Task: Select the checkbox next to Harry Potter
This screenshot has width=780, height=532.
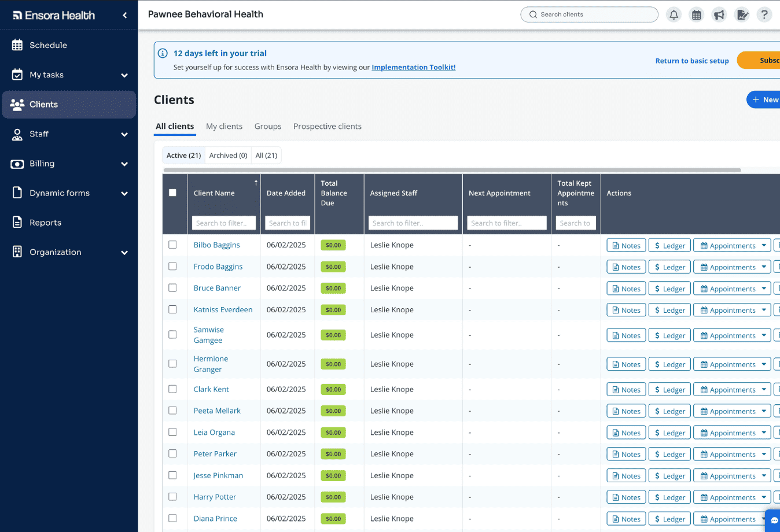Action: (x=172, y=497)
